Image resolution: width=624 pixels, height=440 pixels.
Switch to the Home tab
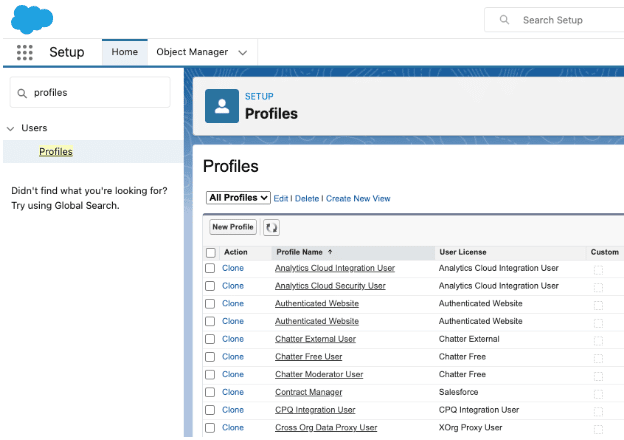click(125, 52)
